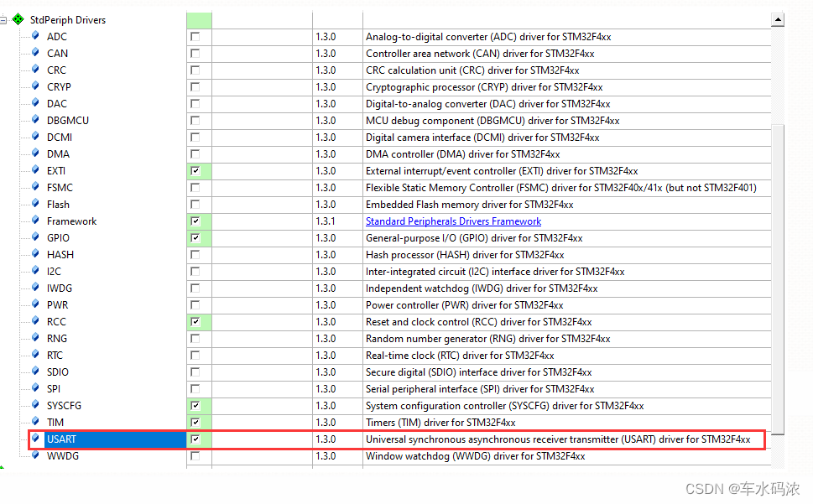The height and width of the screenshot is (504, 813).
Task: Click the Random number generator (RNG) description
Action: click(488, 338)
